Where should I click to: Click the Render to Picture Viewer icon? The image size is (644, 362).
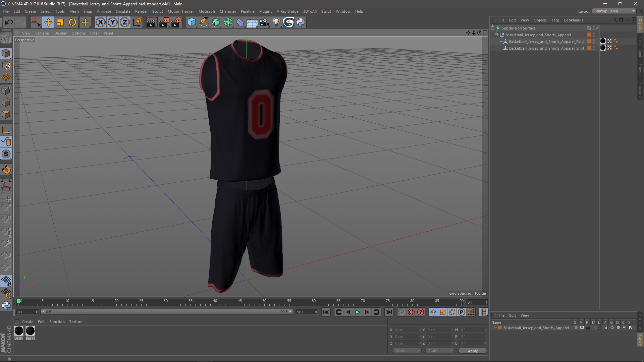click(164, 22)
